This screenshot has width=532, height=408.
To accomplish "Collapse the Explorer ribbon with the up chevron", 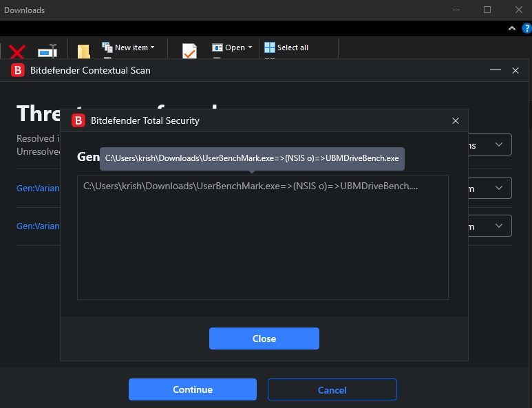I will tap(511, 28).
